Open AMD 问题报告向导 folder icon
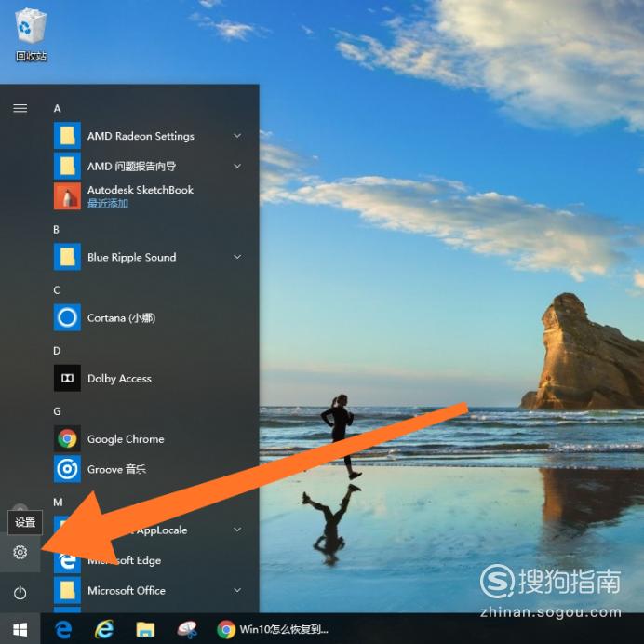644x644 pixels. click(x=67, y=166)
